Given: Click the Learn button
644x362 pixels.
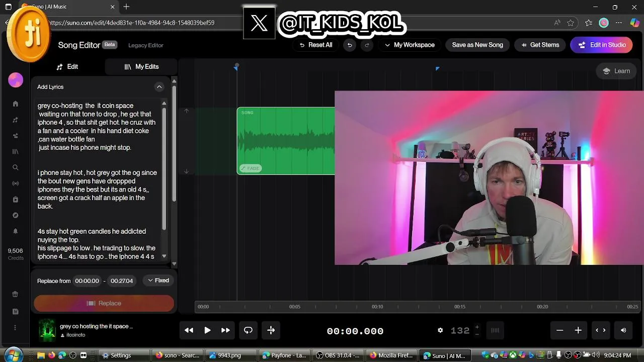Looking at the screenshot, I should point(616,71).
